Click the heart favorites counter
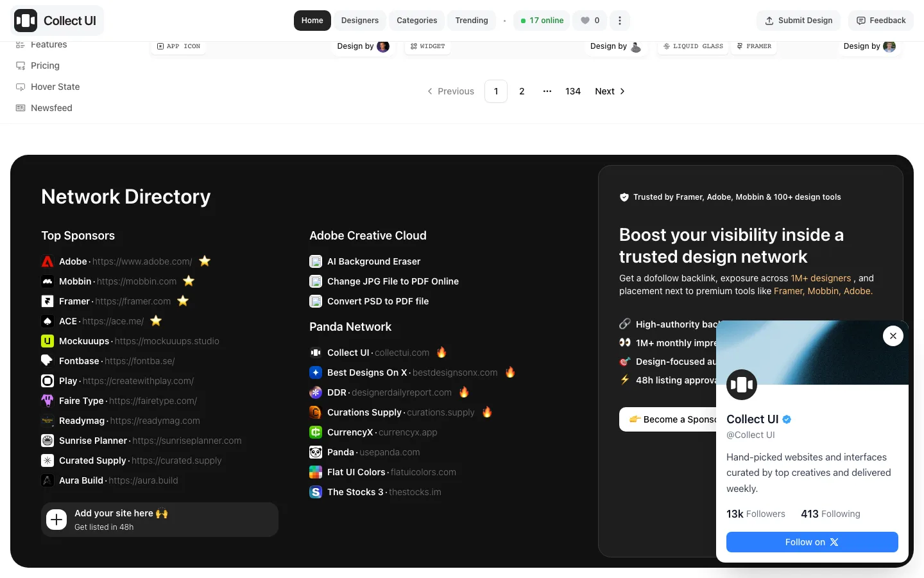Viewport: 924px width, 578px height. pyautogui.click(x=590, y=21)
